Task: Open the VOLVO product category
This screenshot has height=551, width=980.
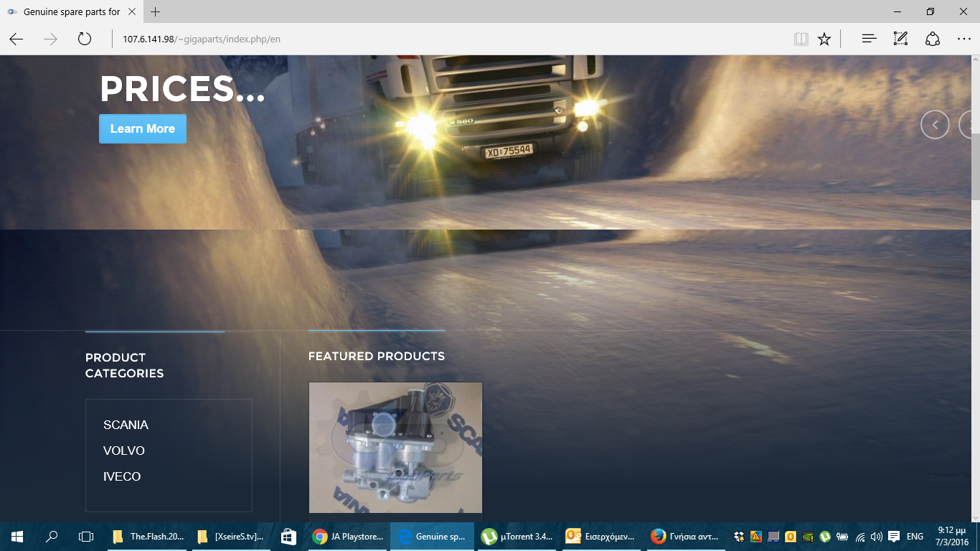Action: [x=124, y=451]
